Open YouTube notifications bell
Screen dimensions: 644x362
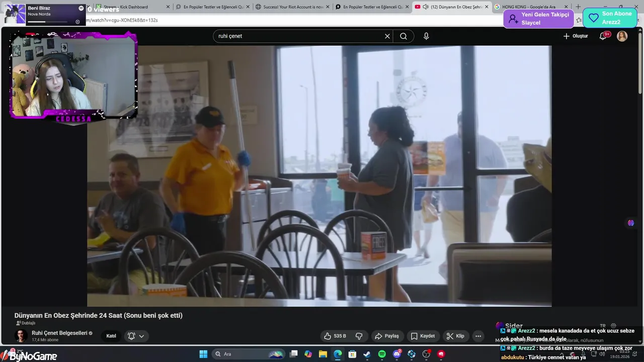click(x=603, y=36)
